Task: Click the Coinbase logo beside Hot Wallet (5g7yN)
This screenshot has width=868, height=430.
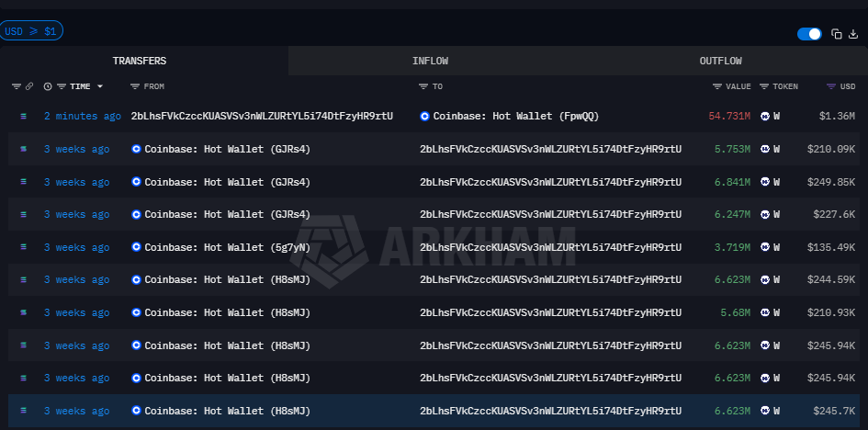Action: point(137,247)
